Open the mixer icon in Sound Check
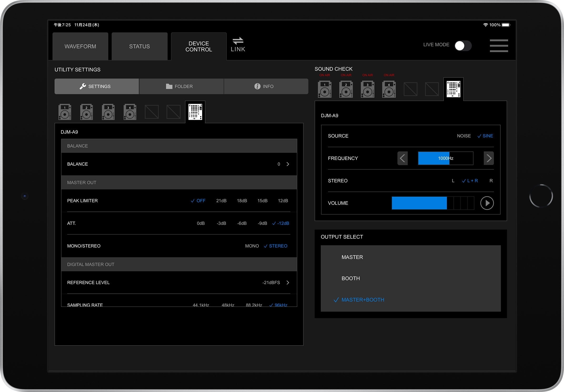 pos(453,89)
